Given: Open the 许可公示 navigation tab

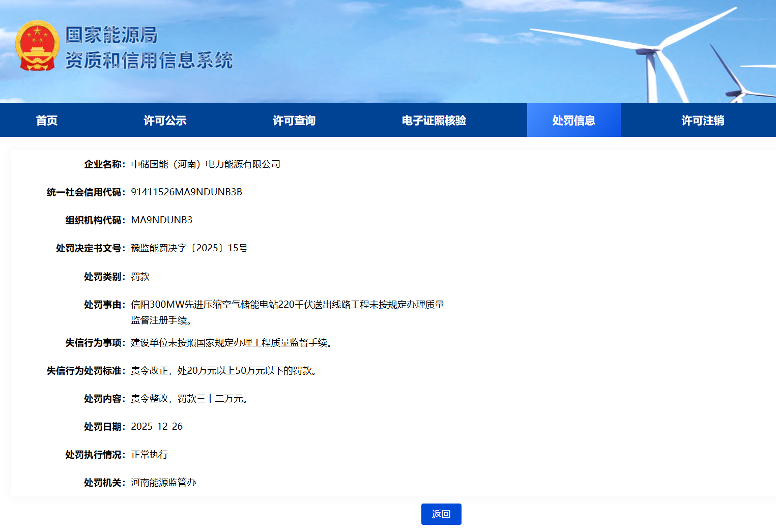Looking at the screenshot, I should tap(165, 121).
